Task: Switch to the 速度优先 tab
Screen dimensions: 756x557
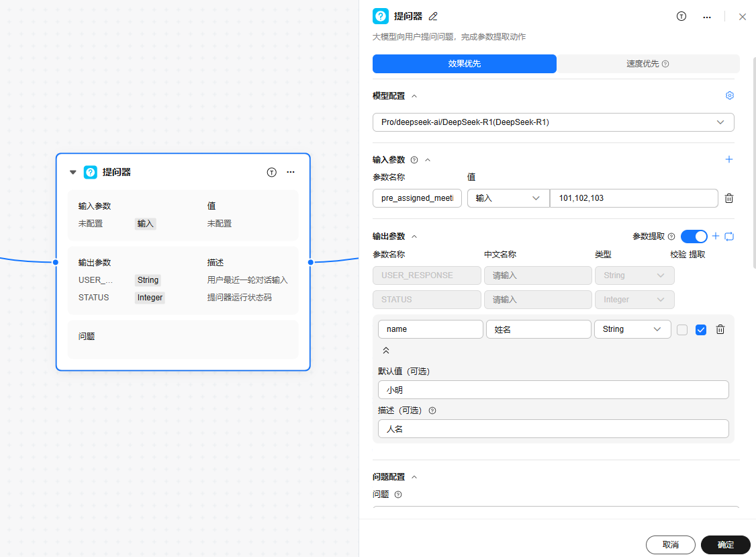Action: [647, 64]
